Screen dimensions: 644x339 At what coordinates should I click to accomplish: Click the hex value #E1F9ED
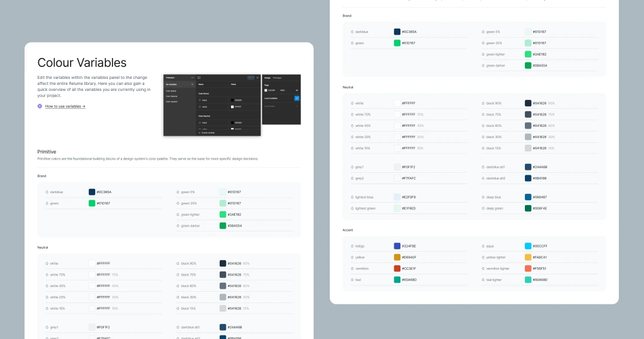[409, 209]
